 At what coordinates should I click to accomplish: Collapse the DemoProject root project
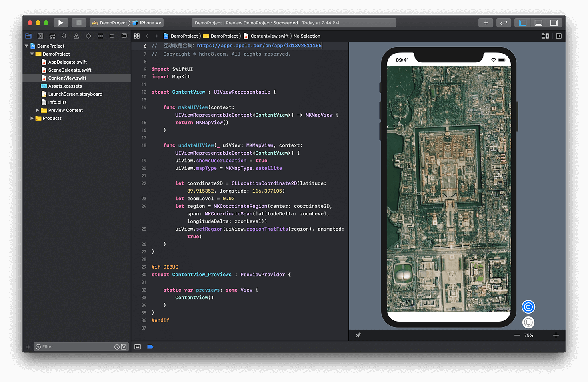coord(26,46)
